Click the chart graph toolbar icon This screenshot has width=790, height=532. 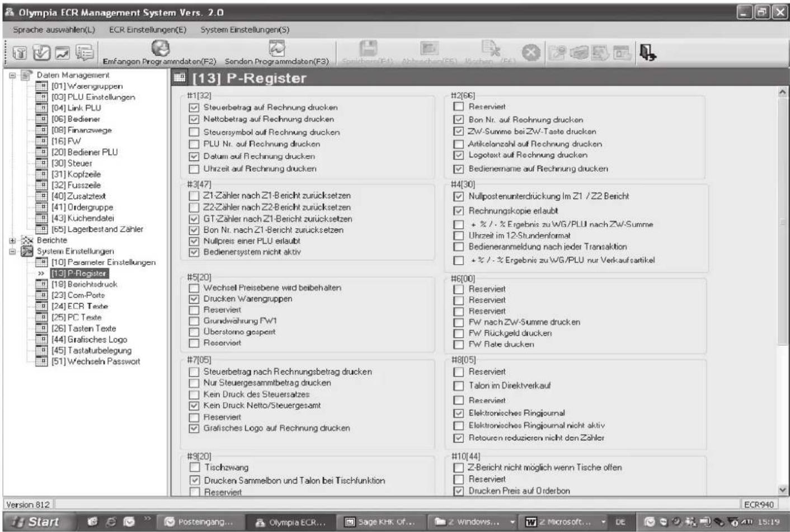point(62,53)
